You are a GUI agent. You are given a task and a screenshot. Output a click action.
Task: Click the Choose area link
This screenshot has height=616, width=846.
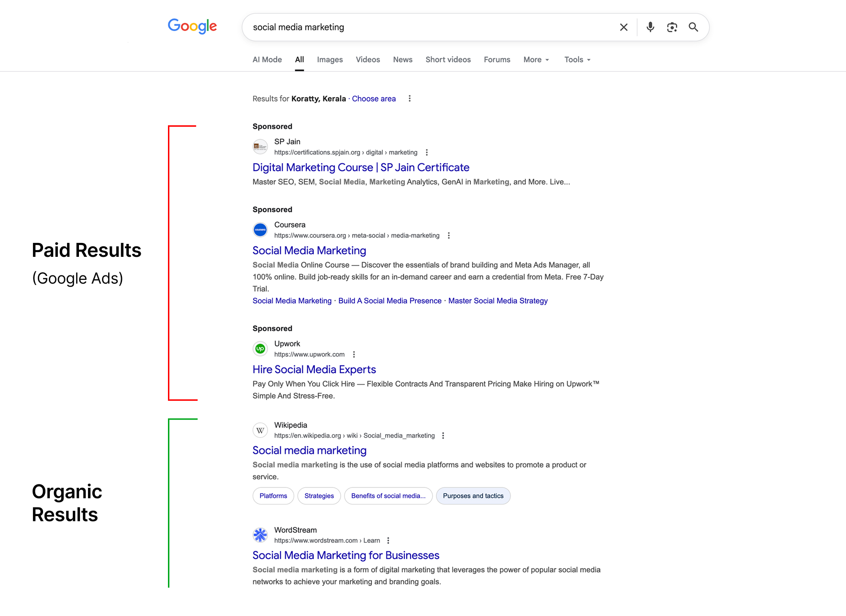pyautogui.click(x=374, y=99)
